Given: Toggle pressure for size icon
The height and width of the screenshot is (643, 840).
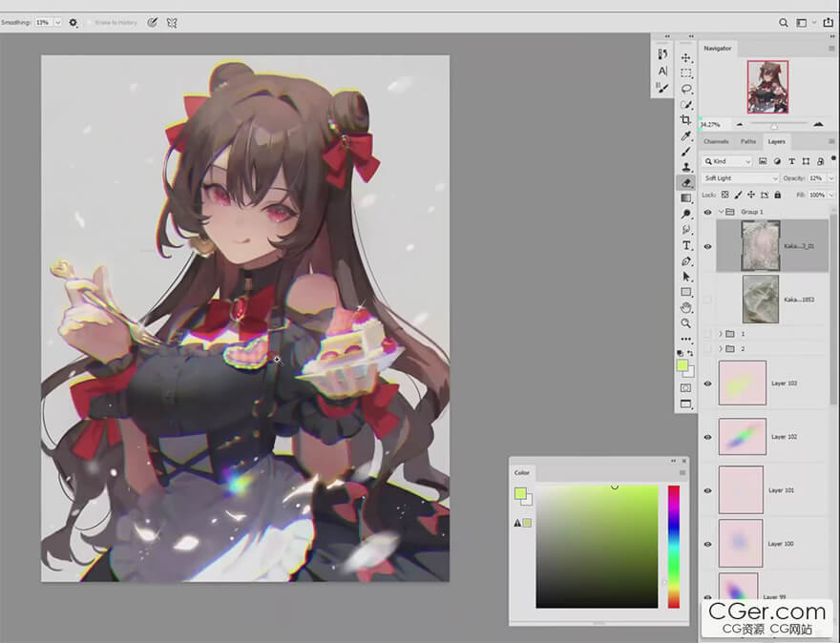Looking at the screenshot, I should [x=152, y=23].
